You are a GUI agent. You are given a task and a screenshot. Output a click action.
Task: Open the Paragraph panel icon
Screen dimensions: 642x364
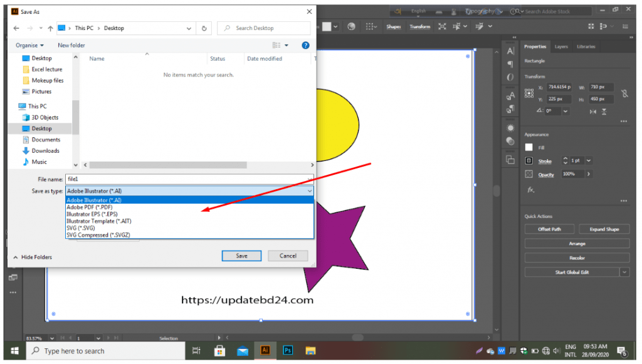pyautogui.click(x=510, y=64)
